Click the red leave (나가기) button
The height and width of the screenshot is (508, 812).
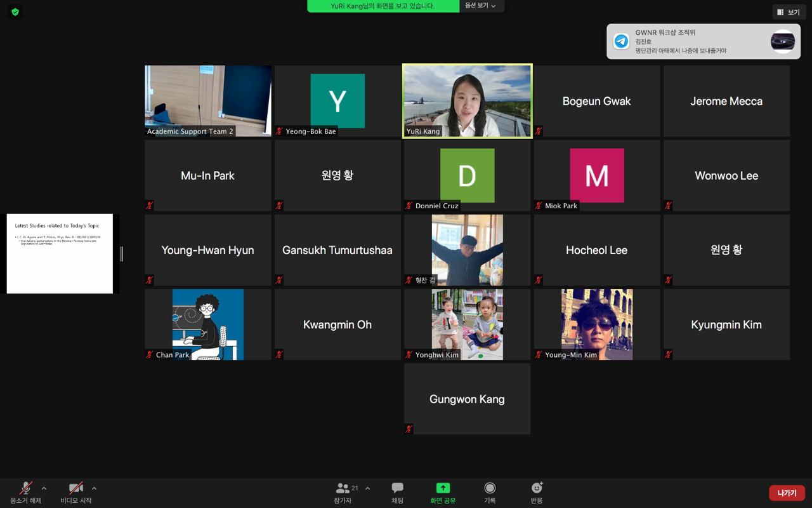coord(787,493)
